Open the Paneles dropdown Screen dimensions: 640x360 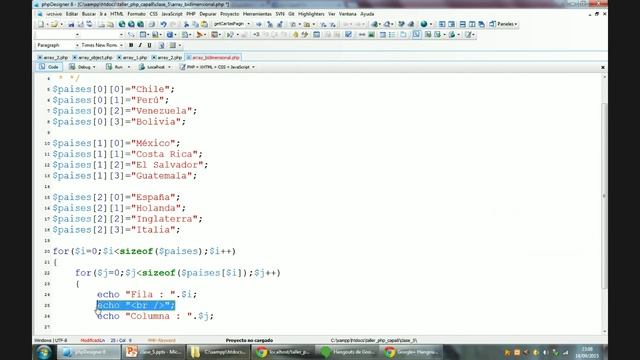[504, 24]
